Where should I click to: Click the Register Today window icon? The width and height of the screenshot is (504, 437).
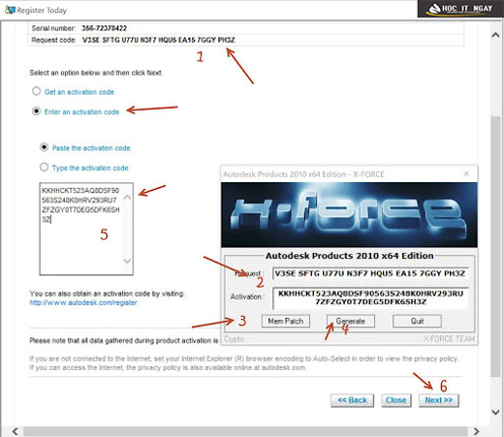tap(10, 10)
